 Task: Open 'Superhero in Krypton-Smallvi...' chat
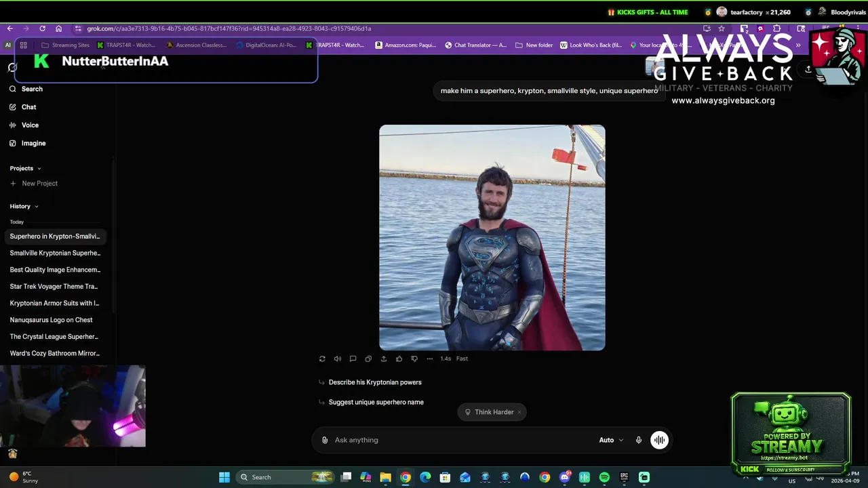[55, 237]
